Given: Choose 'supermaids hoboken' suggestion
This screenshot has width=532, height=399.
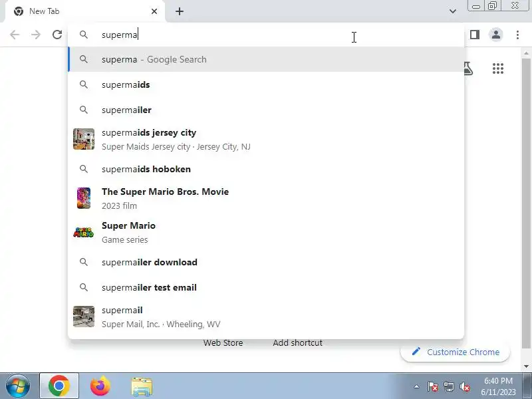Looking at the screenshot, I should (x=266, y=169).
